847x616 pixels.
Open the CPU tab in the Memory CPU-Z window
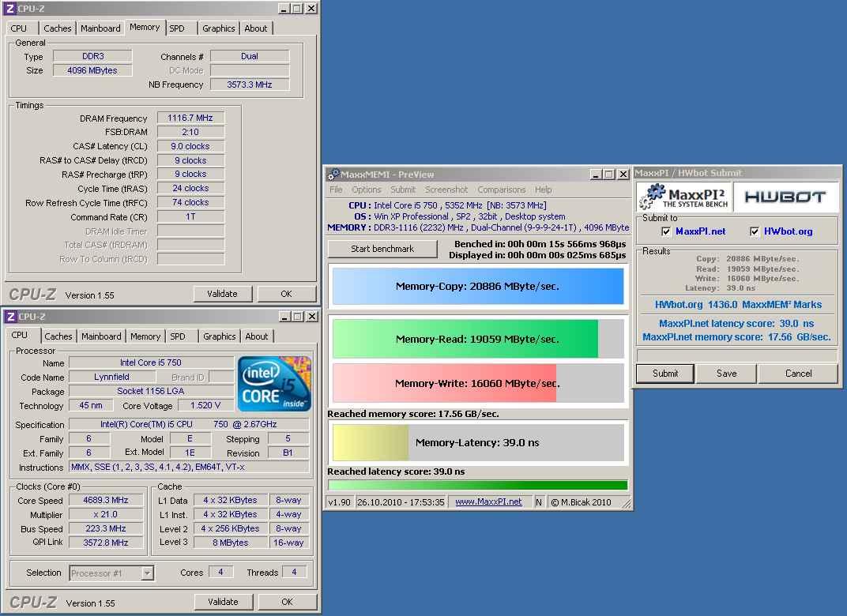tap(19, 28)
